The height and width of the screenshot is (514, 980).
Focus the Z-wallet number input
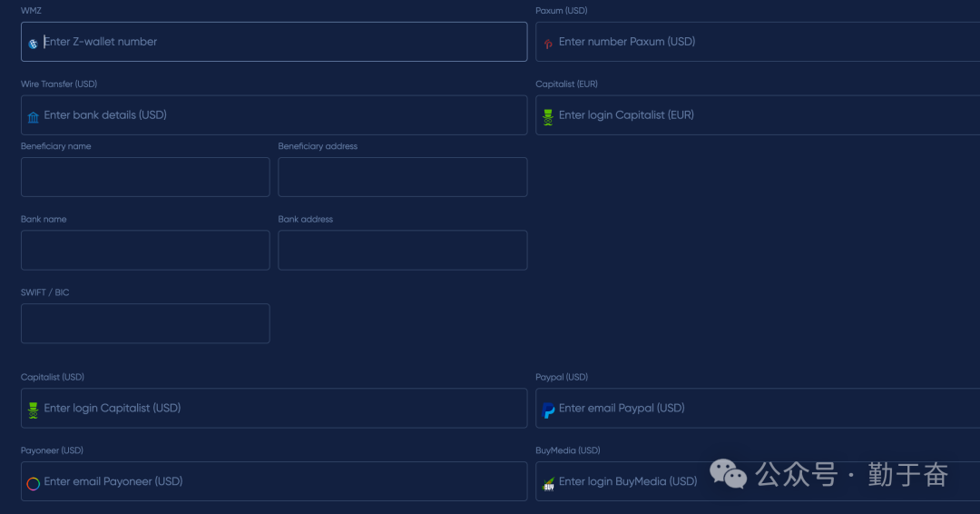(274, 42)
